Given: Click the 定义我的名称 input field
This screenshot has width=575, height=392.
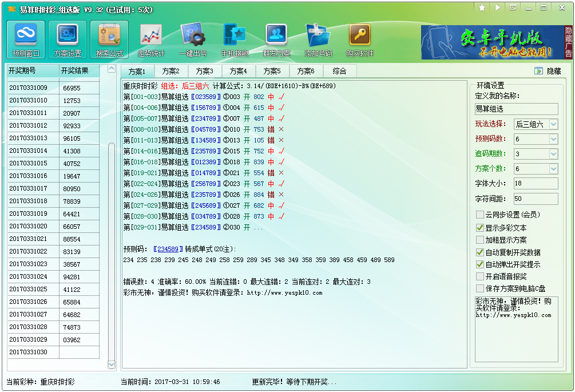Looking at the screenshot, I should tap(516, 109).
